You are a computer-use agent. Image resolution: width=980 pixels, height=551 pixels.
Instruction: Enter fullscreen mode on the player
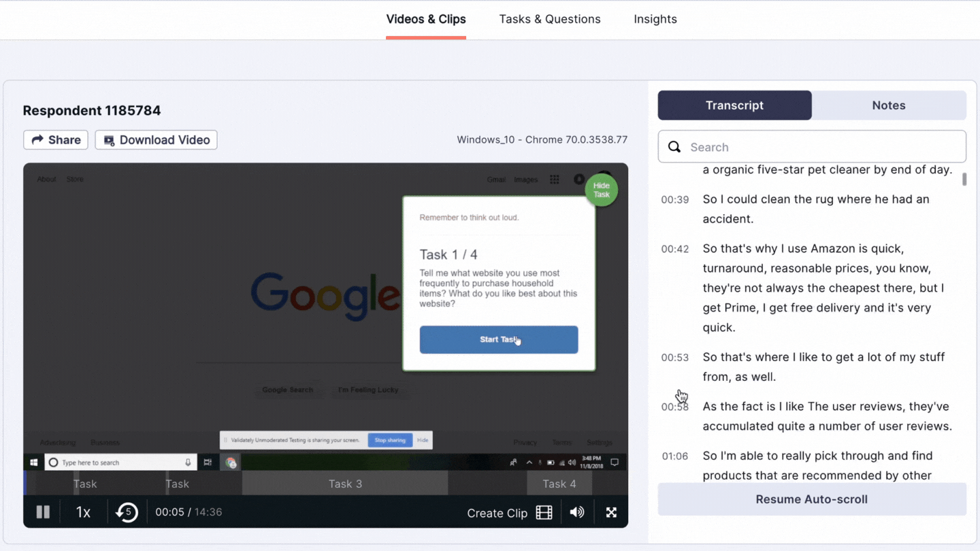pos(611,512)
